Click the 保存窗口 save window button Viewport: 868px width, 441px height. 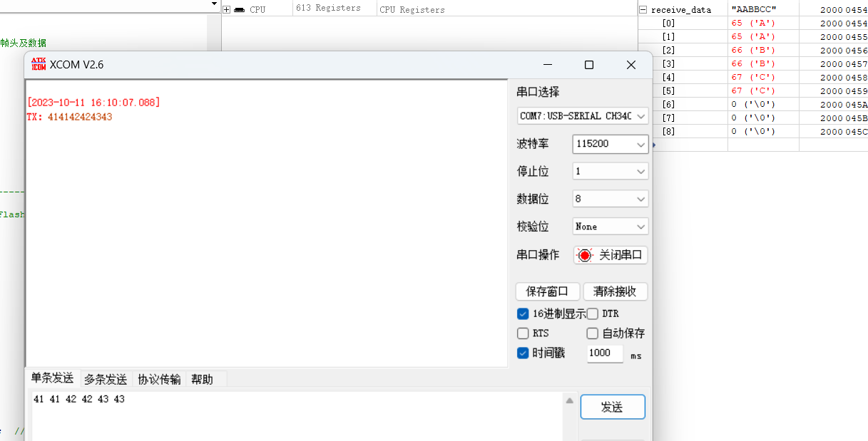click(547, 291)
